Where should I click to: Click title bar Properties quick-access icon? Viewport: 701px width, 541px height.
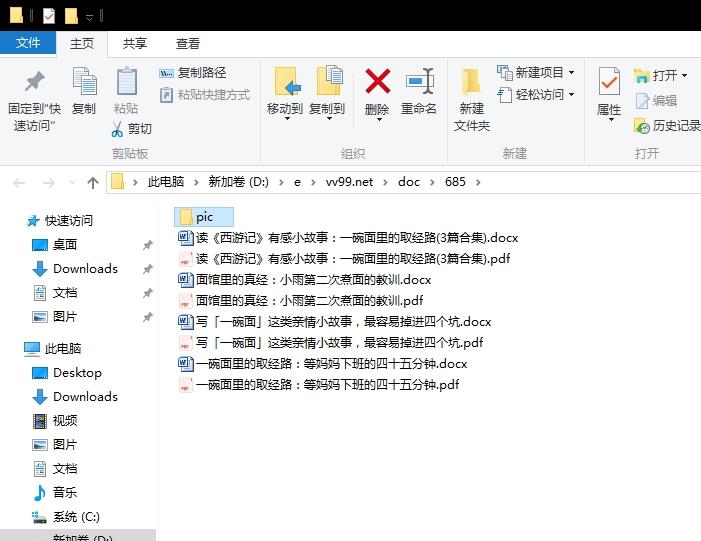click(x=49, y=16)
